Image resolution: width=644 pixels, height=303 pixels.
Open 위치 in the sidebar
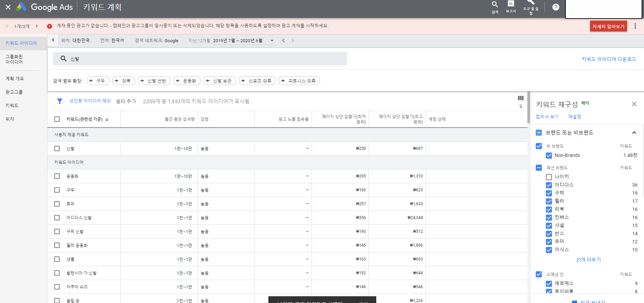(x=10, y=119)
